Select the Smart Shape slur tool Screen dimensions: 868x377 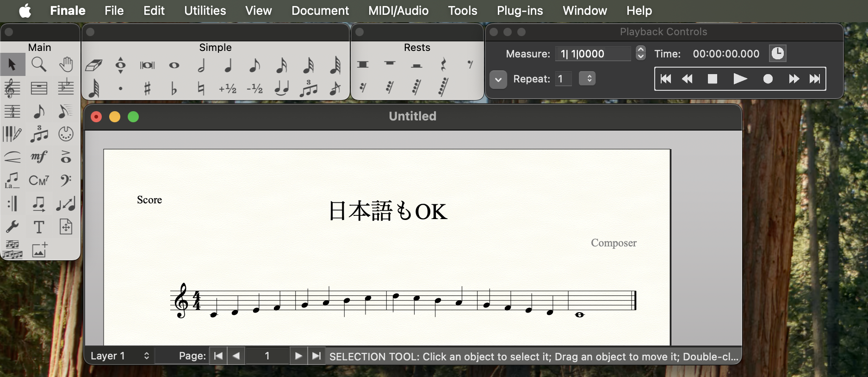(x=12, y=157)
